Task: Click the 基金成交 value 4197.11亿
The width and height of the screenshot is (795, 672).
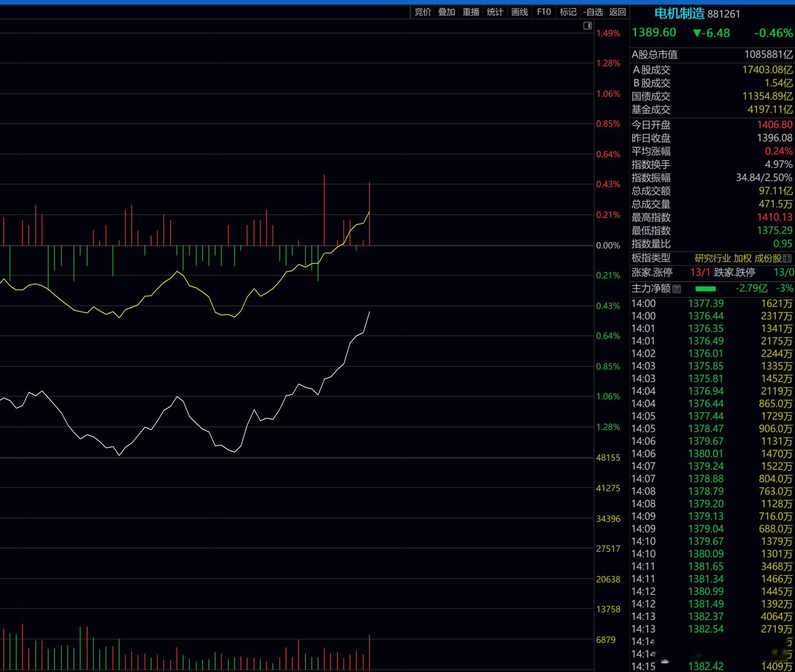Action: click(x=770, y=109)
